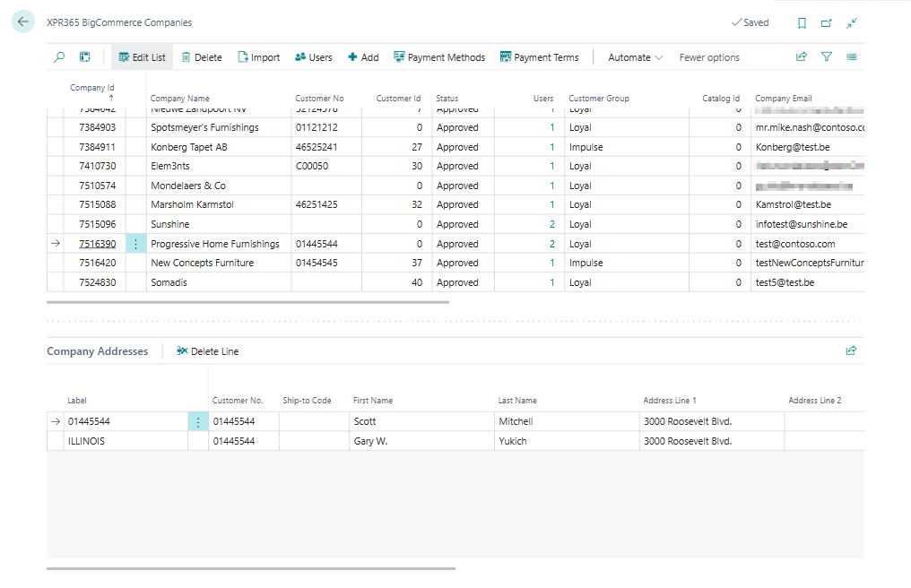This screenshot has height=588, width=911.
Task: Open the Users action
Action: pos(314,57)
